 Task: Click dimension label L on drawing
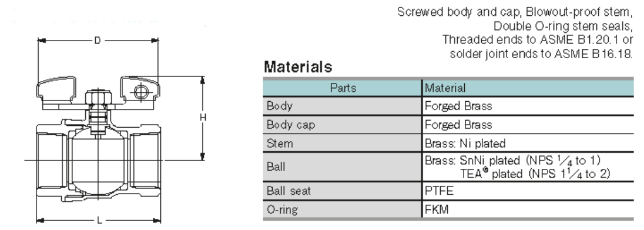coord(99,221)
